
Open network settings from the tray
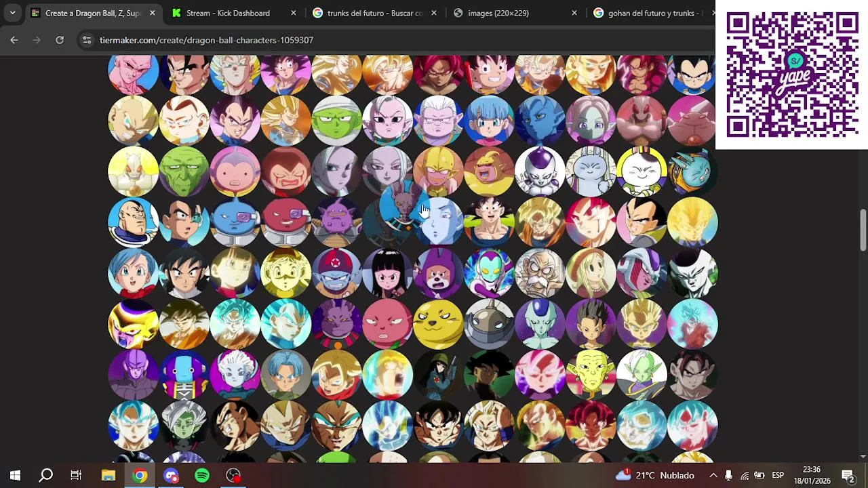click(745, 475)
